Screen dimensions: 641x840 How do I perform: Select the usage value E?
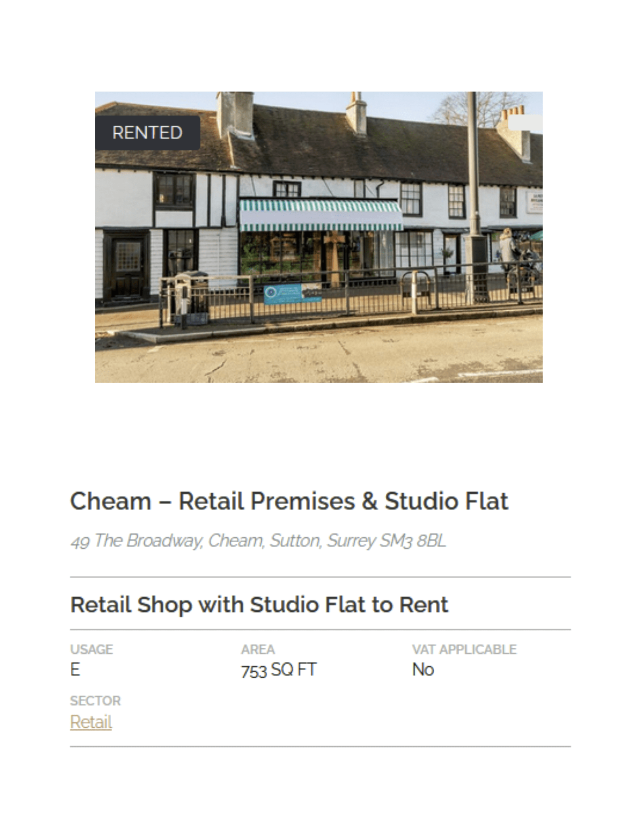[75, 669]
